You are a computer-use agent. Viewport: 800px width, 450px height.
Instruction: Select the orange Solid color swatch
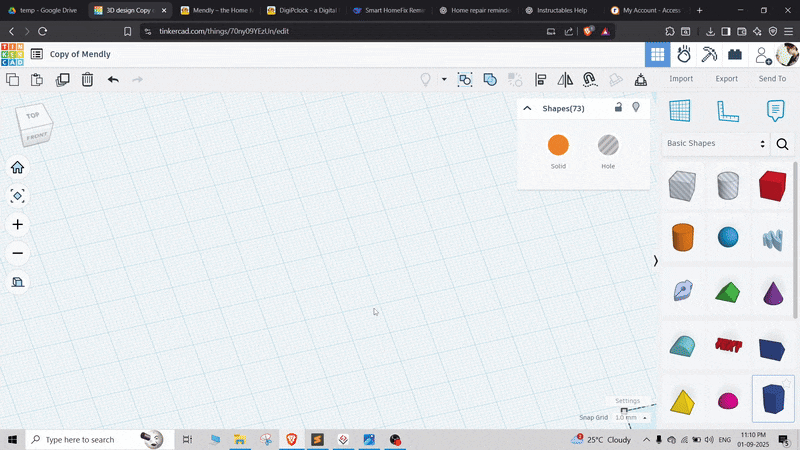[558, 146]
